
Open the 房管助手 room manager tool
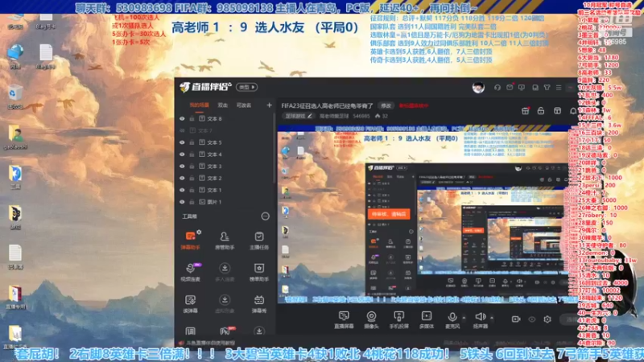(225, 240)
